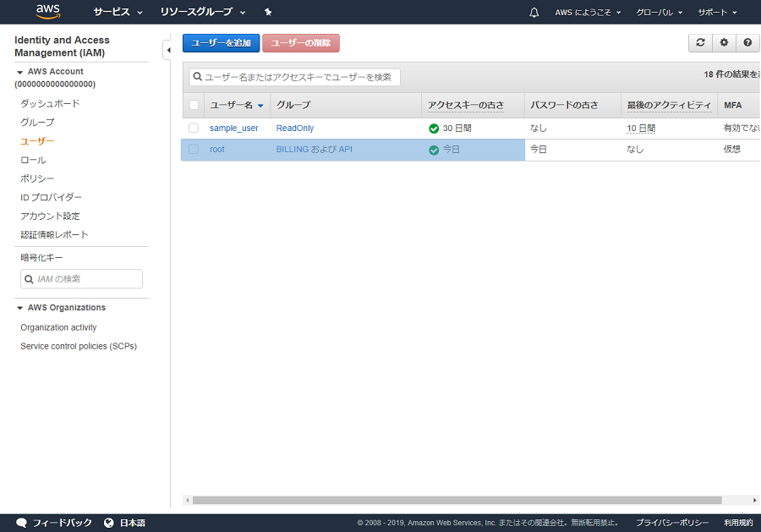Screen dimensions: 761x532
Task: Sort by 最後のアクティビティ column header
Action: click(x=669, y=106)
